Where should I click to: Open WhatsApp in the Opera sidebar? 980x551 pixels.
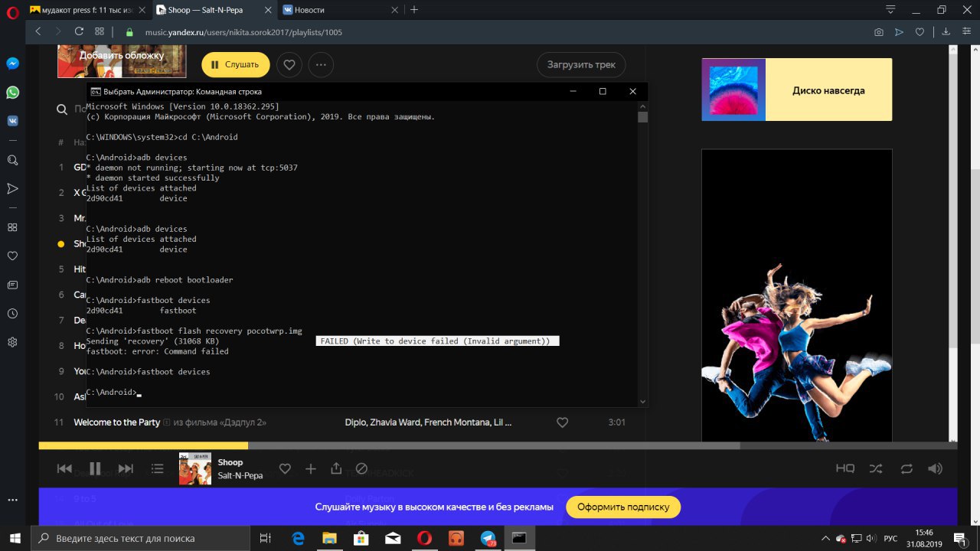(13, 92)
